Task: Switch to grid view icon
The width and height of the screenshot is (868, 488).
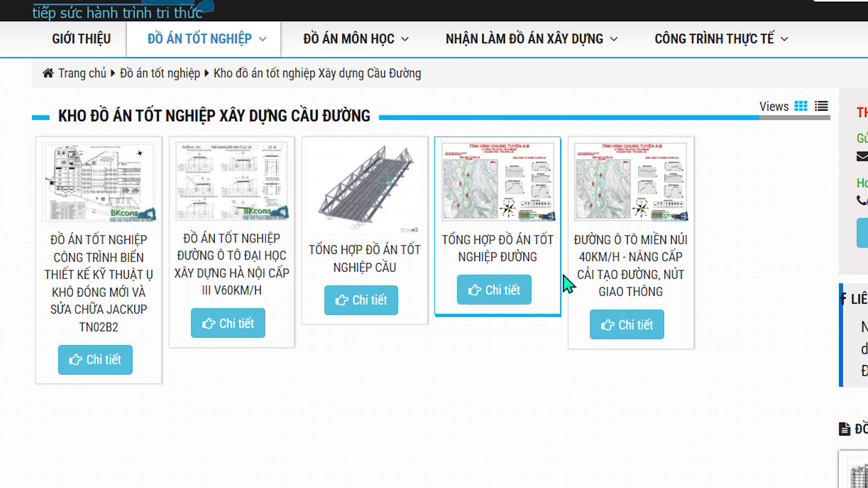Action: (801, 106)
